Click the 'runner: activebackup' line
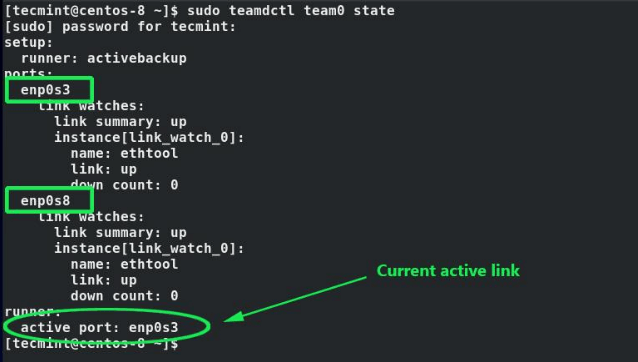Viewport: 638px width, 362px height. pos(104,58)
